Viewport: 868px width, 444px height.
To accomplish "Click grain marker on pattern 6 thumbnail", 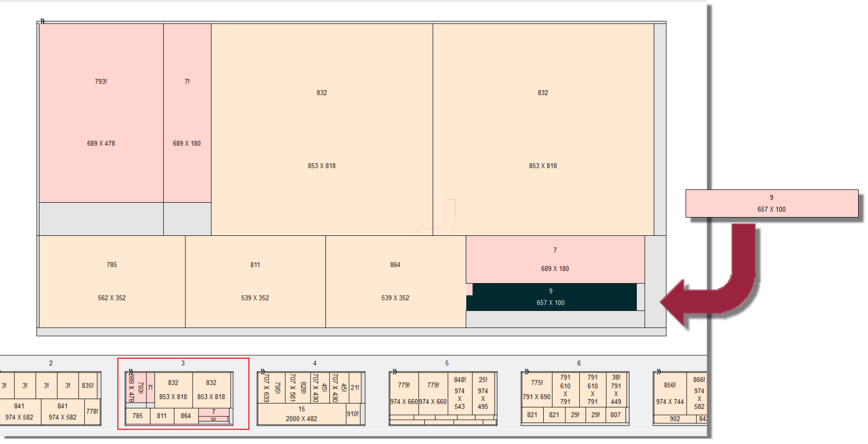I will (x=526, y=371).
